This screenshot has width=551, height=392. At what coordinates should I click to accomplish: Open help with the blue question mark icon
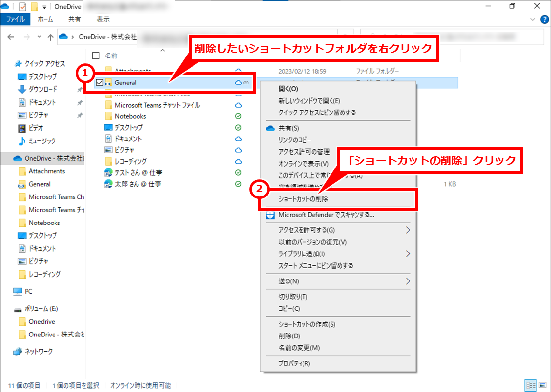pos(544,19)
